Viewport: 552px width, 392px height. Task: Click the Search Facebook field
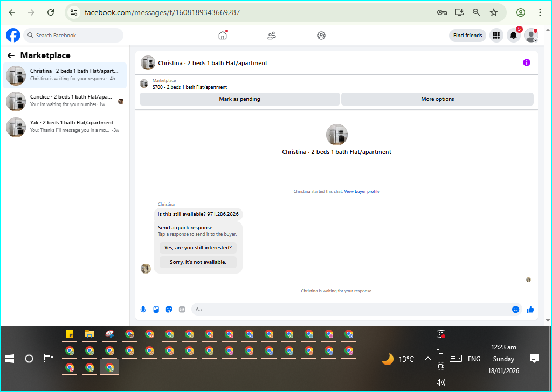[x=73, y=36]
